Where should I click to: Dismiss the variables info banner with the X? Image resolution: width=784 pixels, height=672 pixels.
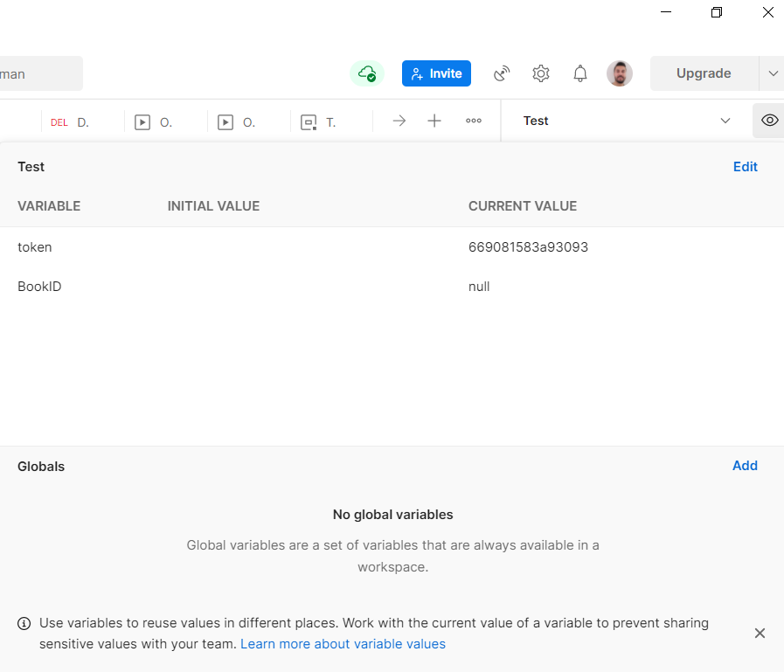coord(760,633)
